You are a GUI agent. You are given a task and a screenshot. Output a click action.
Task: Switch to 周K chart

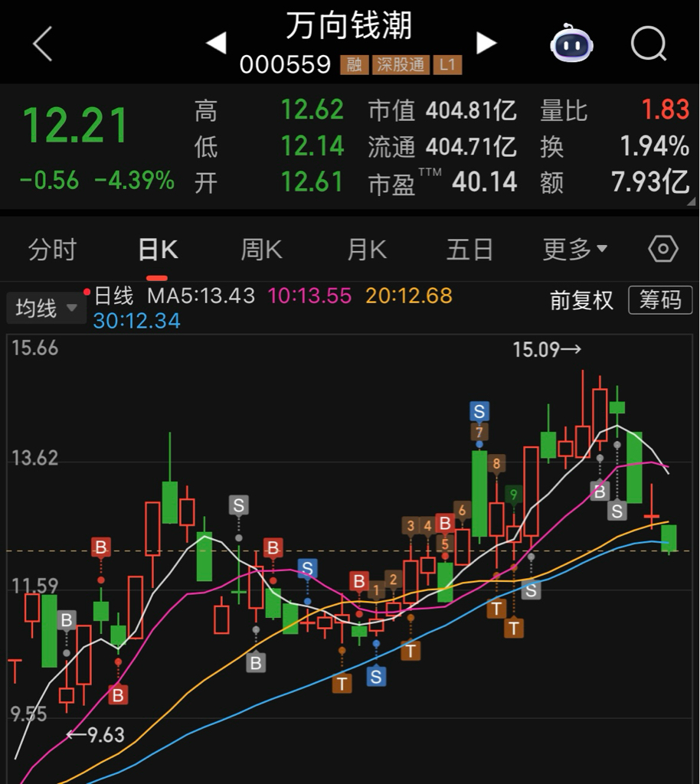(x=261, y=250)
